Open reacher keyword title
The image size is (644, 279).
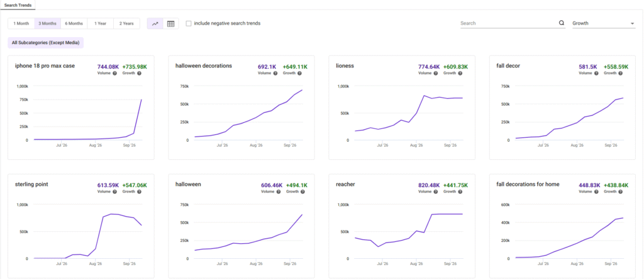coord(345,185)
